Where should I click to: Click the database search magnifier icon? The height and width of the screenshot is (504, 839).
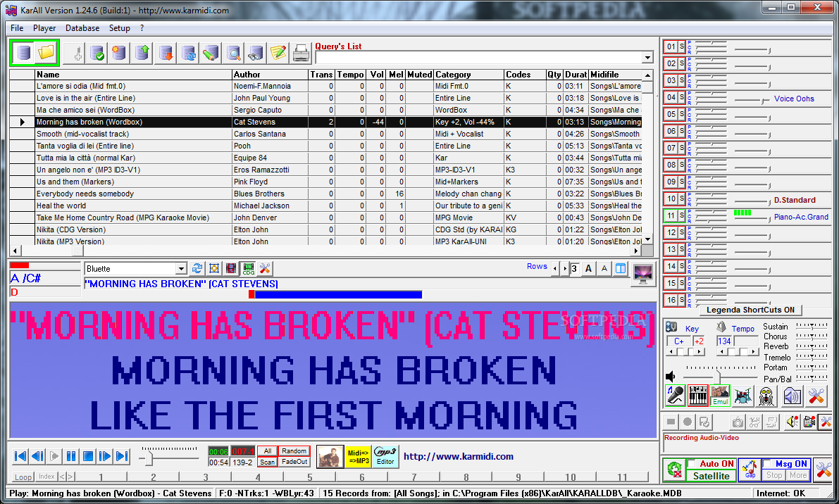(x=233, y=53)
